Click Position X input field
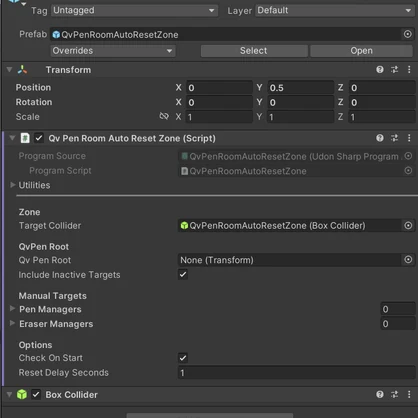Image resolution: width=418 pixels, height=418 pixels. click(x=219, y=88)
